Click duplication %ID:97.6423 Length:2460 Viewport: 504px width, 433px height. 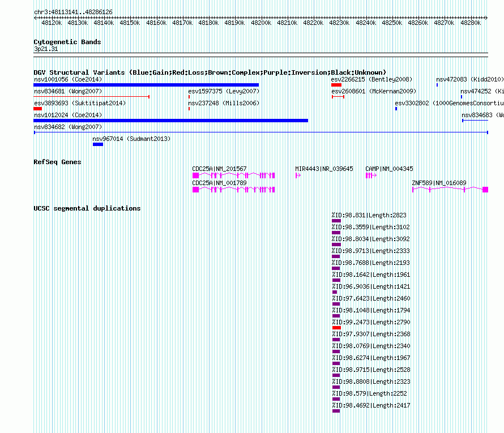[x=370, y=298]
